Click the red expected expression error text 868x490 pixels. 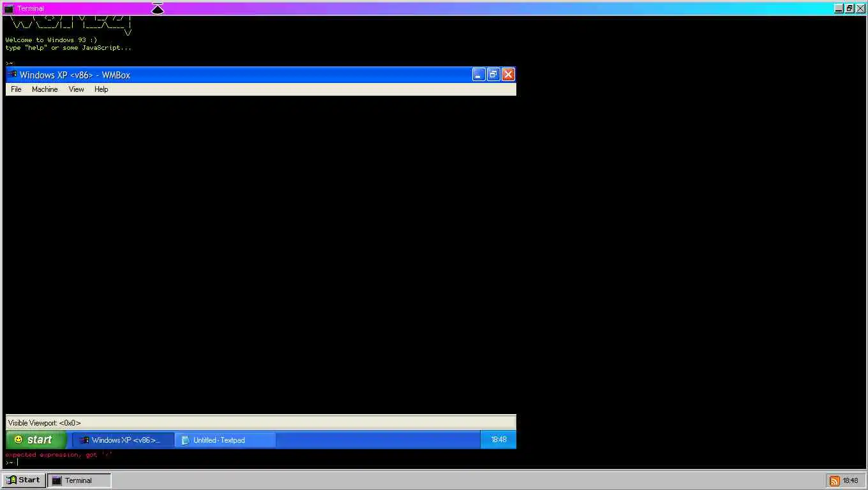click(x=59, y=455)
